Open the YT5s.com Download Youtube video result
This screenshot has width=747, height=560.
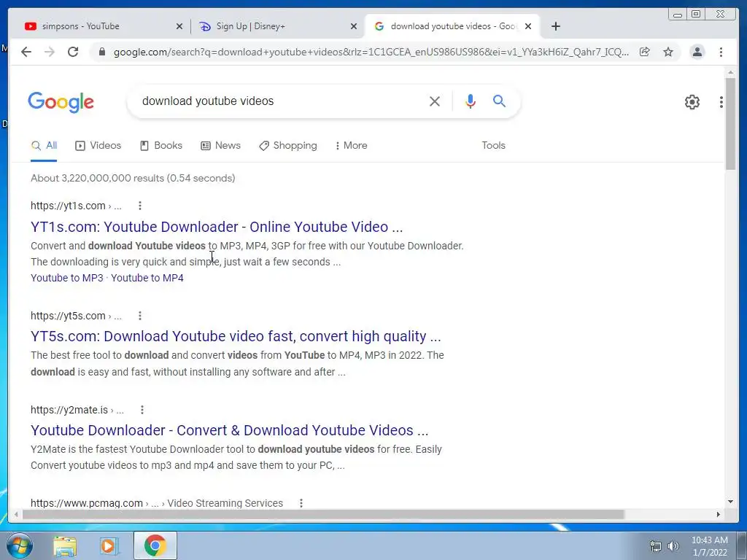pos(236,336)
